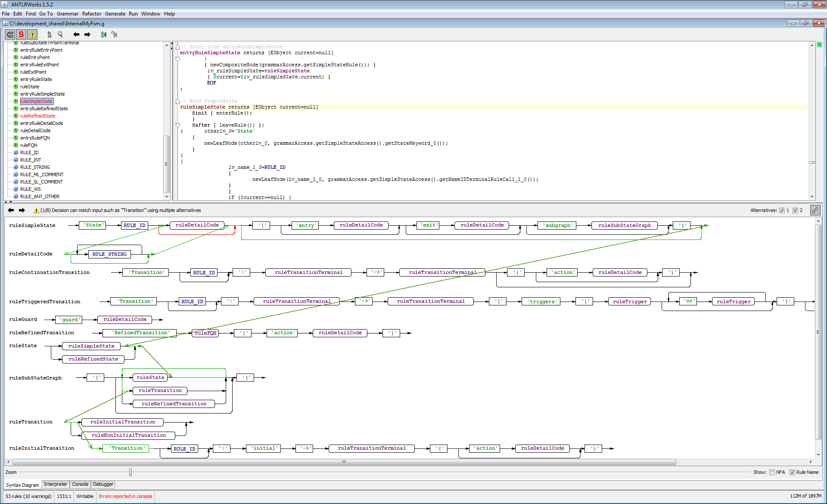Click the yellow warning triangle toolbar icon
The image size is (827, 504).
tap(33, 34)
